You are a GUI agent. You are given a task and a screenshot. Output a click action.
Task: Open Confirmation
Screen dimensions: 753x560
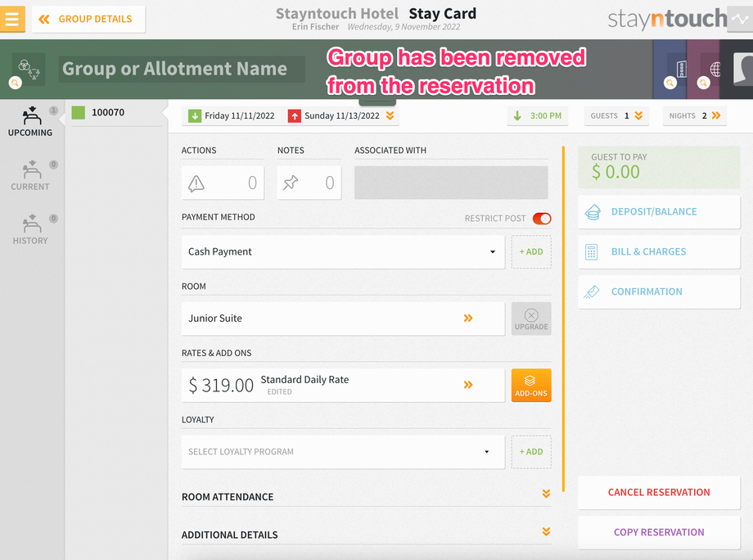(x=659, y=291)
